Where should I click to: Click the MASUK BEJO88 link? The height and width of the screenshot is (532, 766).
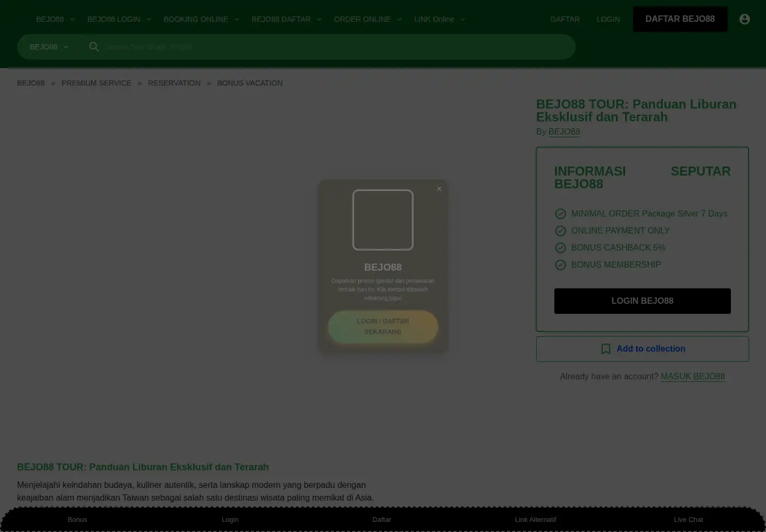pos(693,377)
